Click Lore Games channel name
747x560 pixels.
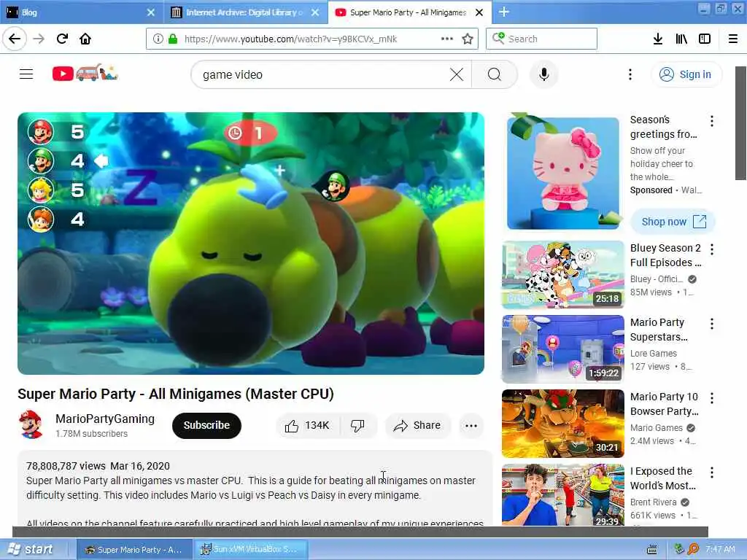[x=653, y=354]
